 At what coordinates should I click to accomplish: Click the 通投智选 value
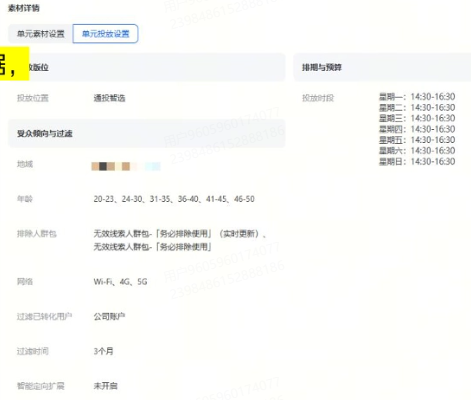[x=109, y=98]
